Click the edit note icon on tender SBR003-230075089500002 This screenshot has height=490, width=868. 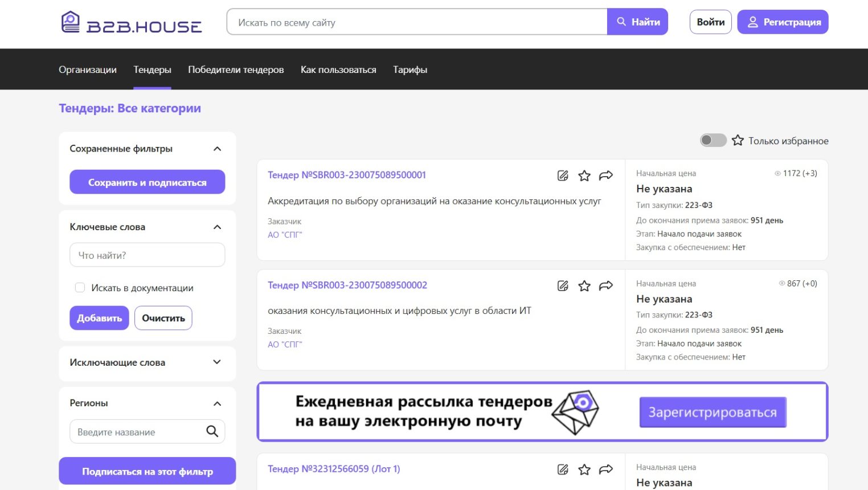point(563,285)
